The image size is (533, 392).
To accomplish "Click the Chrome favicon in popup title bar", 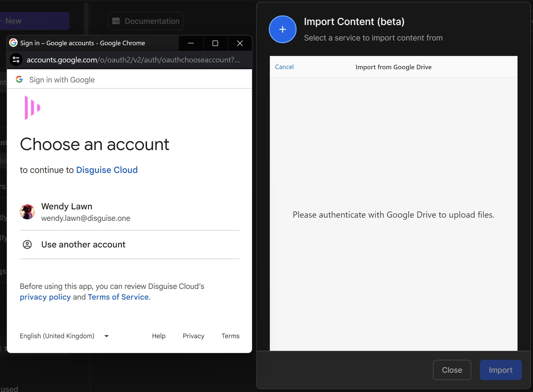I will point(13,43).
